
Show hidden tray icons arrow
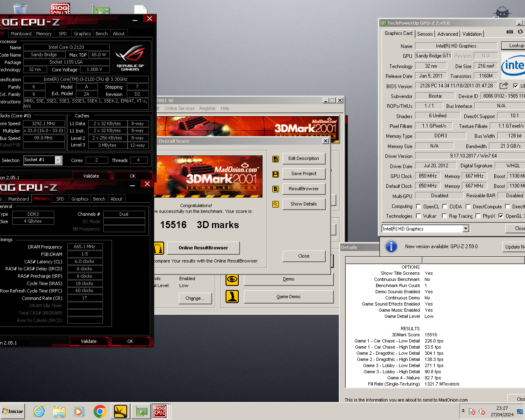[x=463, y=411]
